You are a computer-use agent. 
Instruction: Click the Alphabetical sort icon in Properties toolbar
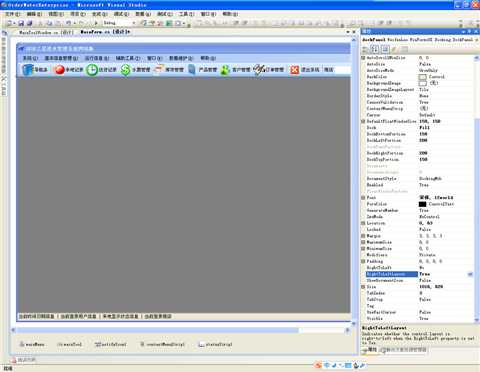375,49
